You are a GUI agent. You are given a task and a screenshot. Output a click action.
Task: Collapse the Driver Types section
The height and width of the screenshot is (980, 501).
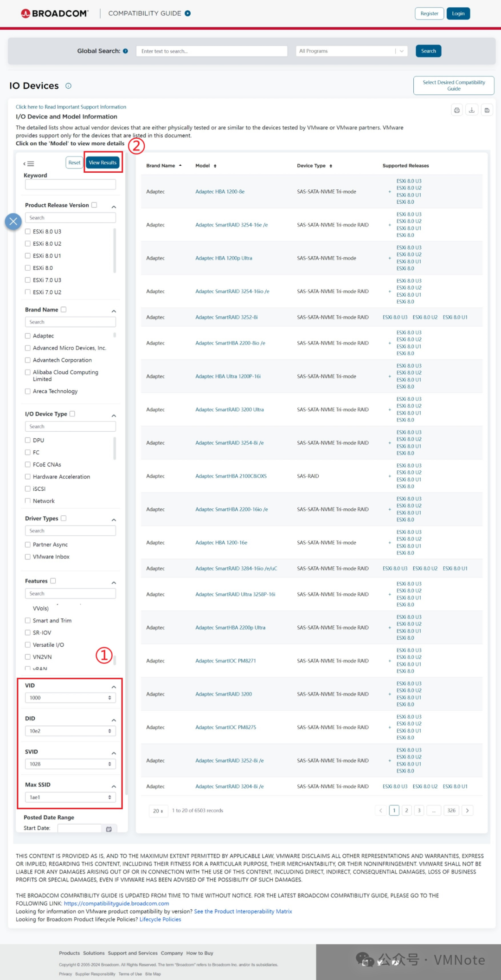click(114, 520)
